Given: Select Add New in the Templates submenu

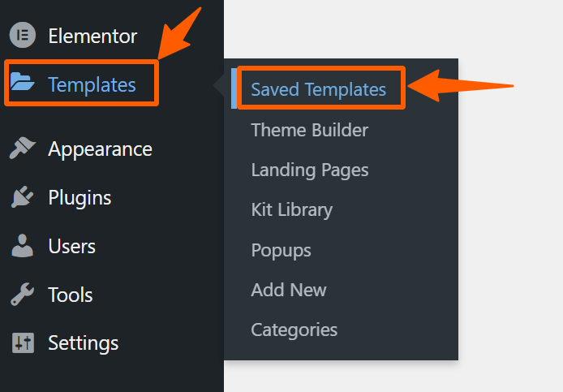Looking at the screenshot, I should point(289,290).
